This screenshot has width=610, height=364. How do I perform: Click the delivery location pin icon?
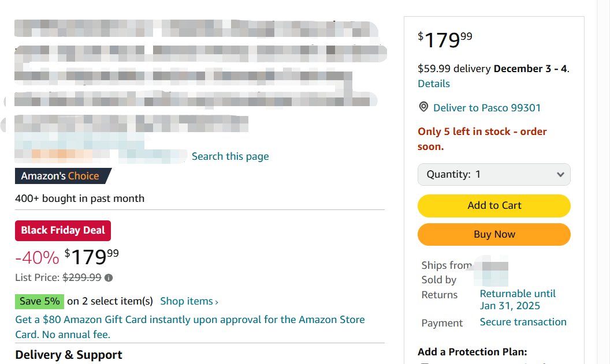click(x=423, y=107)
